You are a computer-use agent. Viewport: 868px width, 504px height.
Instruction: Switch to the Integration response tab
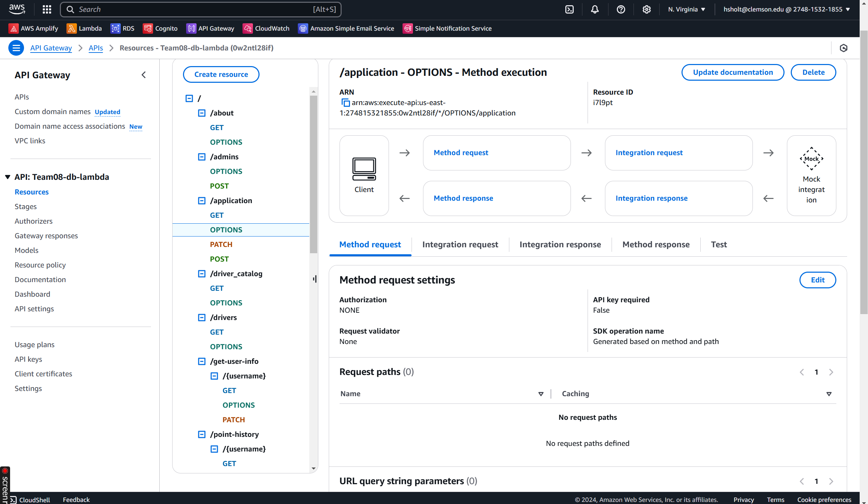(560, 245)
